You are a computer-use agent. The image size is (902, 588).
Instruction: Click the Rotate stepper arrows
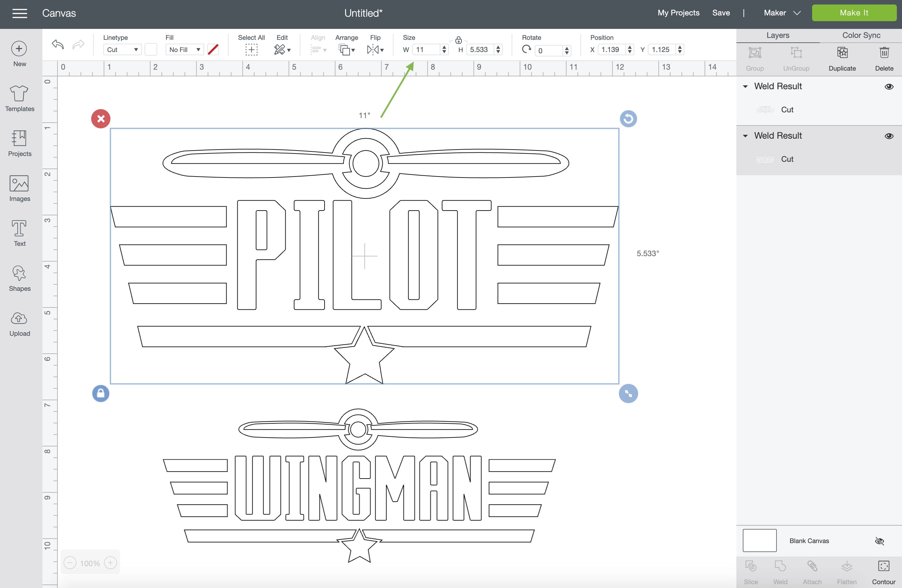tap(567, 51)
